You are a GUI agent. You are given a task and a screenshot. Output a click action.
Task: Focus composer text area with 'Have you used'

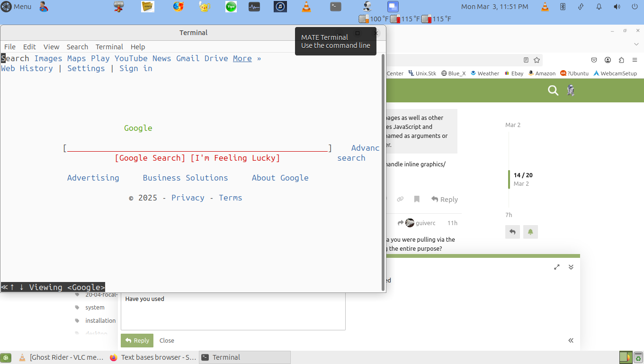point(233,311)
